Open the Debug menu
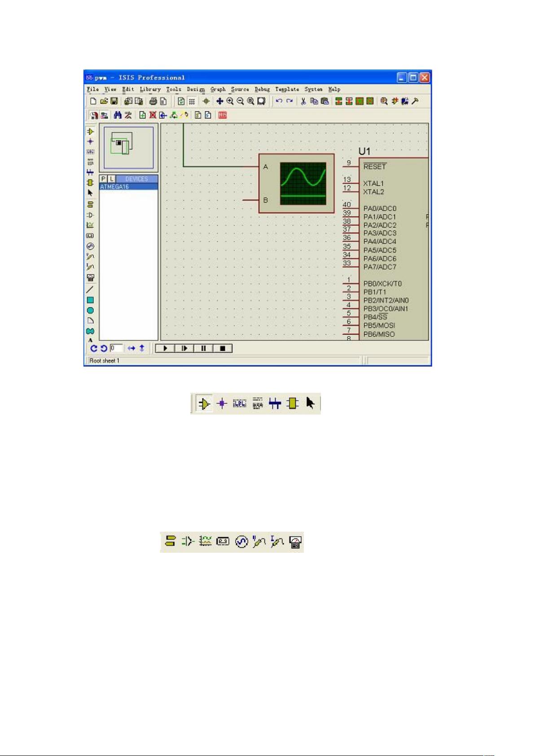The height and width of the screenshot is (756, 535). coord(262,89)
